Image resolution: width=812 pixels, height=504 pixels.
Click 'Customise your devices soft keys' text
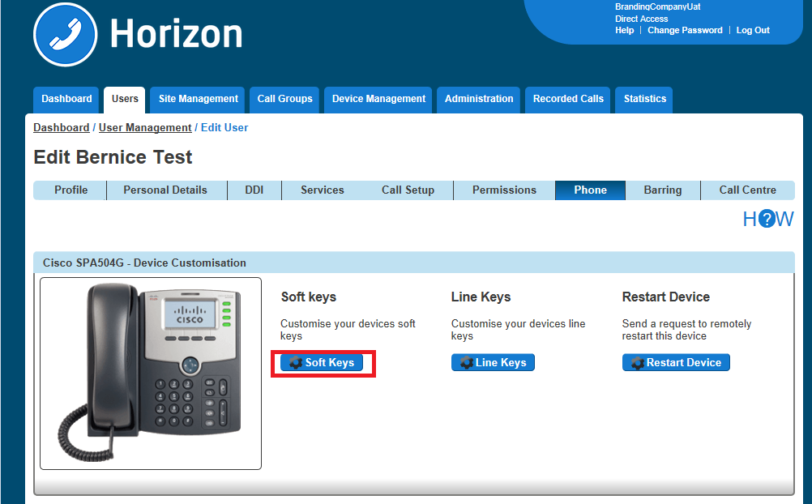(348, 330)
